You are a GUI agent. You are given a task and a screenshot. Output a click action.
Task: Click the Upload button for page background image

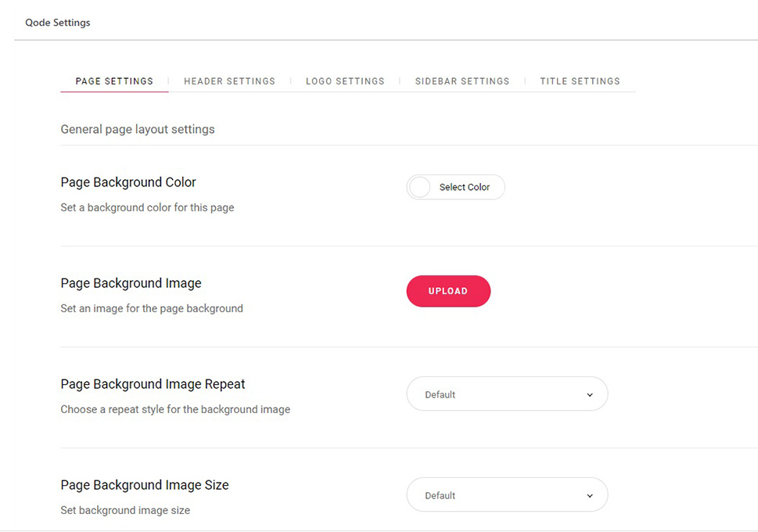click(448, 290)
